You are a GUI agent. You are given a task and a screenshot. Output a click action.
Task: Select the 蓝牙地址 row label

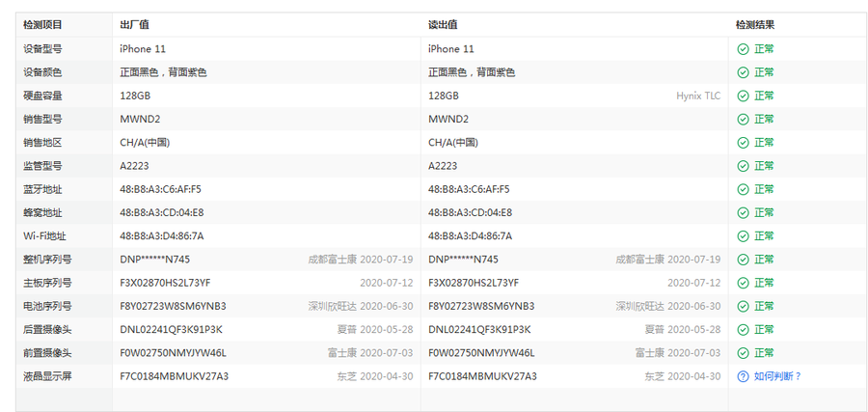pyautogui.click(x=42, y=189)
